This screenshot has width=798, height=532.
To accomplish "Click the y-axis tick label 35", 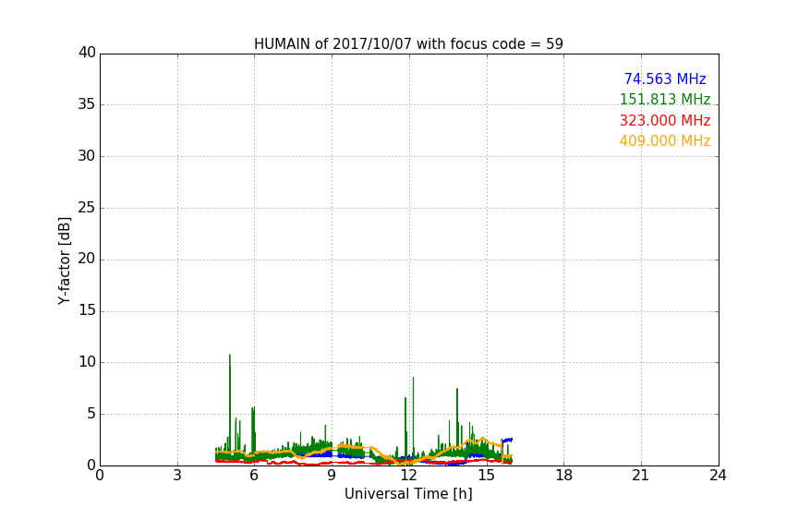I will tap(87, 104).
